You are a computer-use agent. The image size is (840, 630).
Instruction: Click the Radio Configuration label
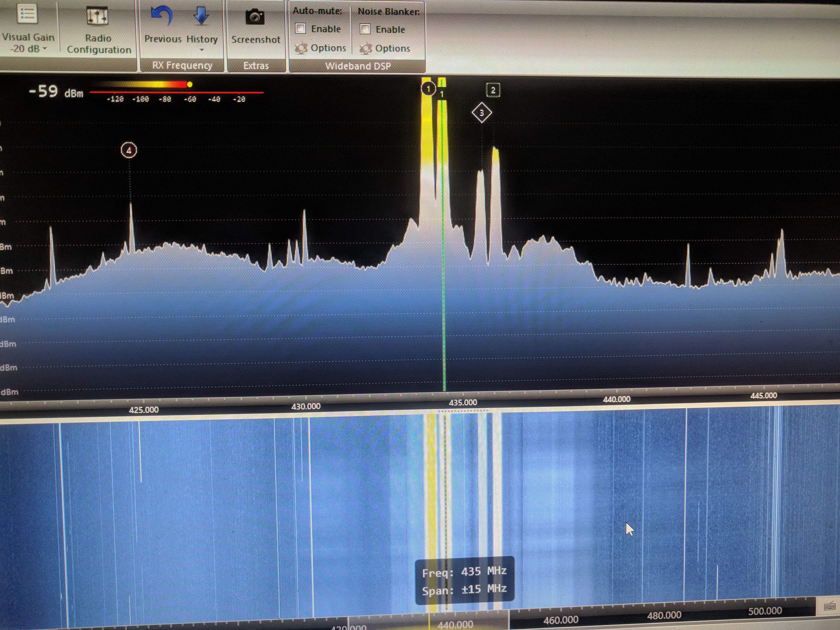click(x=99, y=44)
